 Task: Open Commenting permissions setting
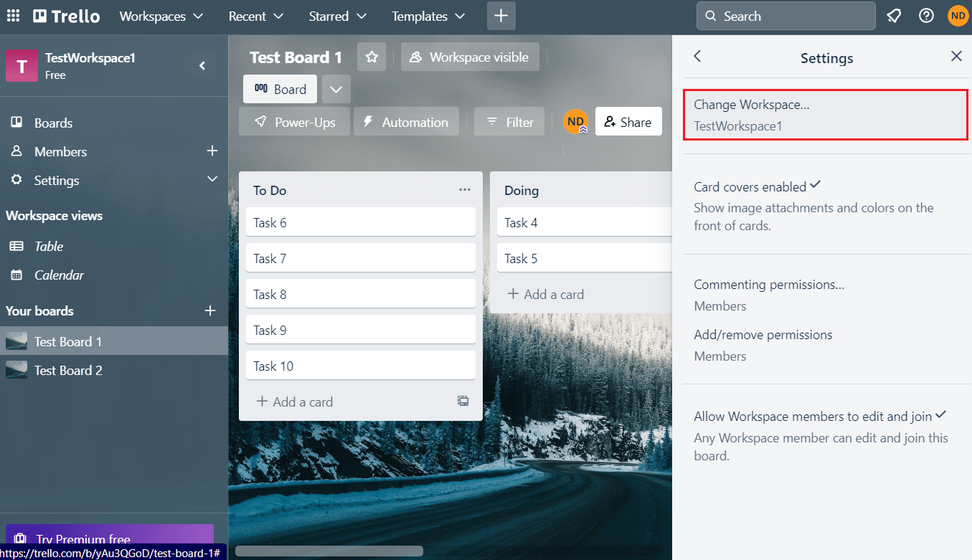[x=826, y=295]
